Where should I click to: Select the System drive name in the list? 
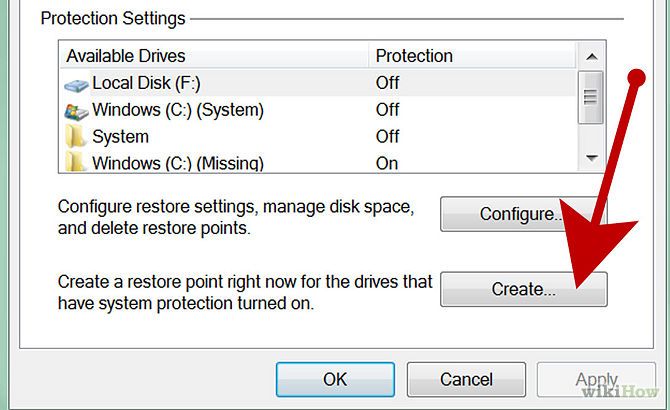pyautogui.click(x=120, y=137)
